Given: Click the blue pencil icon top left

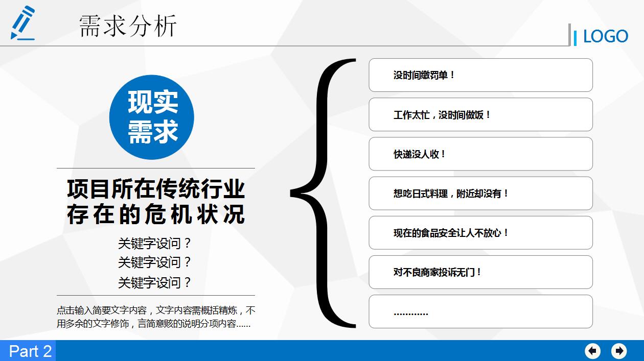Looking at the screenshot, I should click(21, 23).
